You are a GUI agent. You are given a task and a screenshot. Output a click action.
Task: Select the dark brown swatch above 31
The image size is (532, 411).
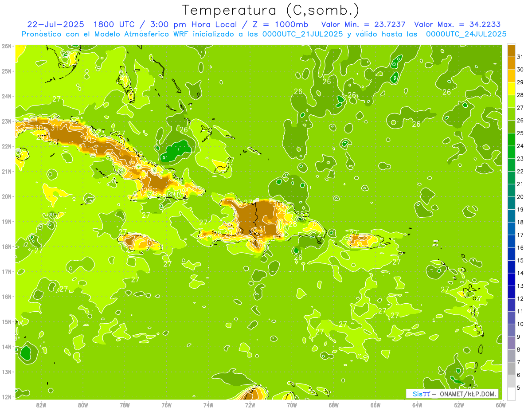pos(511,51)
